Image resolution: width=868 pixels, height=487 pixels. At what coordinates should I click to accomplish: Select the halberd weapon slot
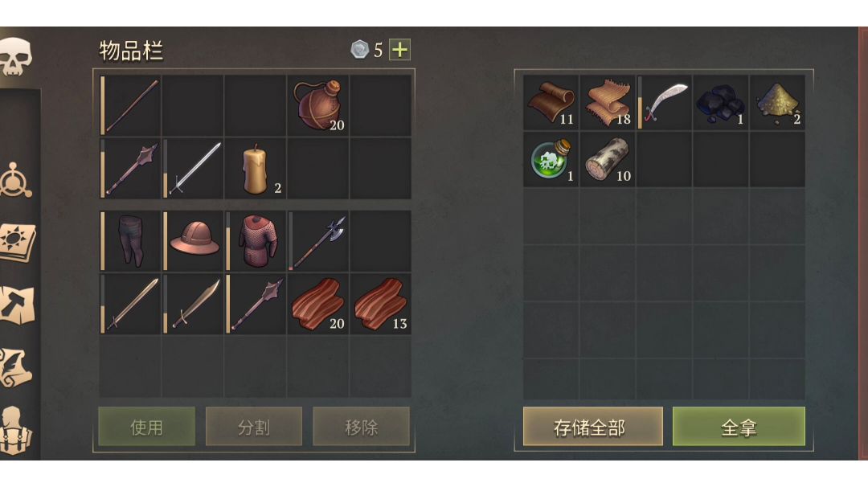318,240
